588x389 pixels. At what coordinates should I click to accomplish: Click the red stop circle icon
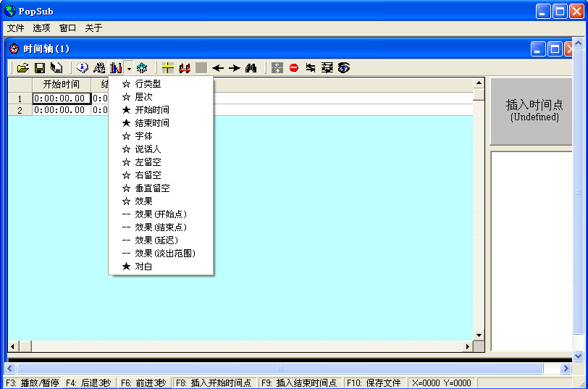[x=294, y=67]
